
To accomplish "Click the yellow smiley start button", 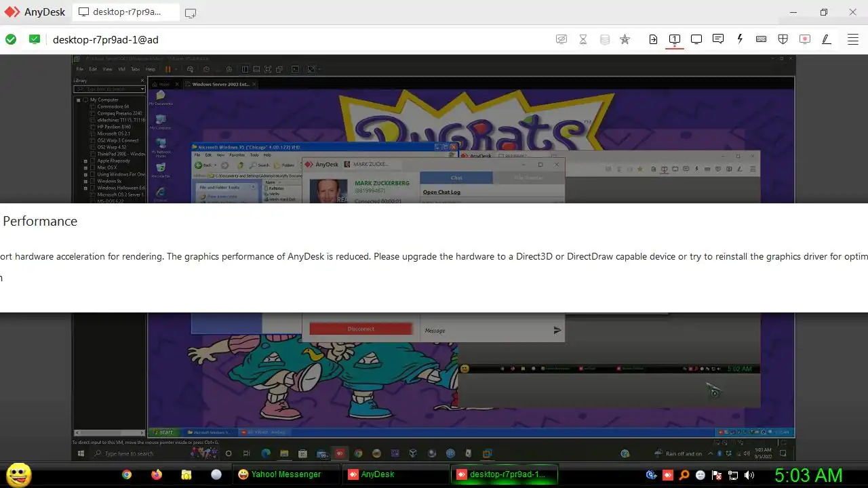I will [x=19, y=474].
